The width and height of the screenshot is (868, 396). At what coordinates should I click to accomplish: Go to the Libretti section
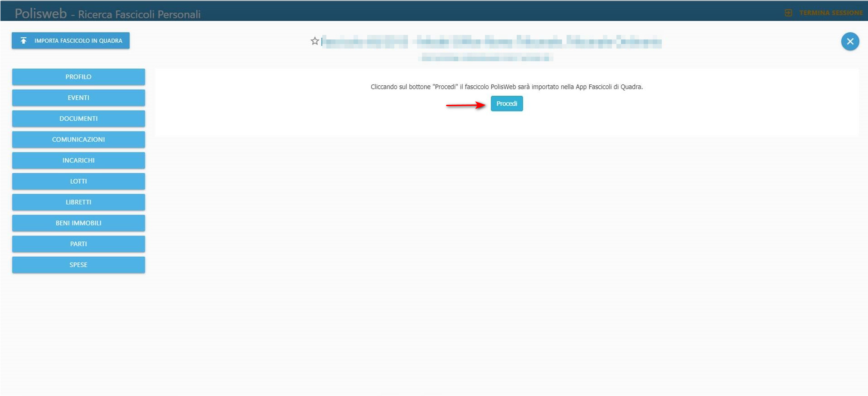tap(78, 202)
